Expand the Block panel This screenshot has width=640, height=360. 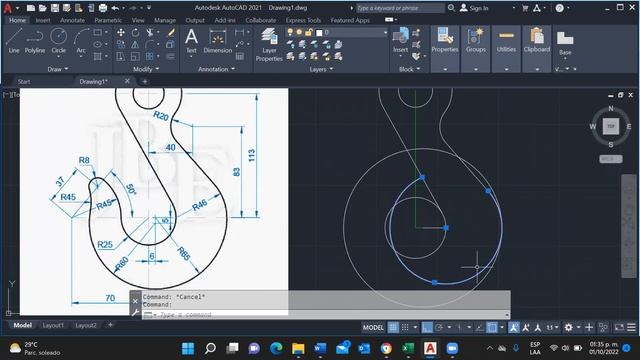[409, 69]
